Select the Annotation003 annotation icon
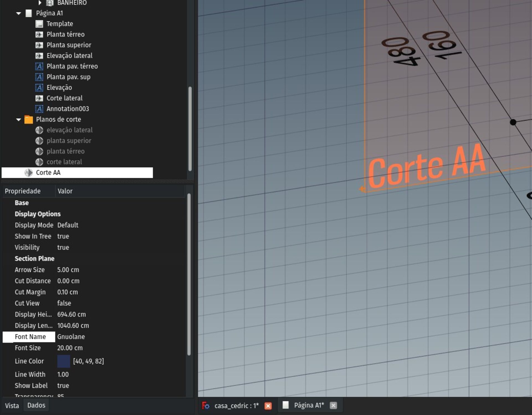 39,109
